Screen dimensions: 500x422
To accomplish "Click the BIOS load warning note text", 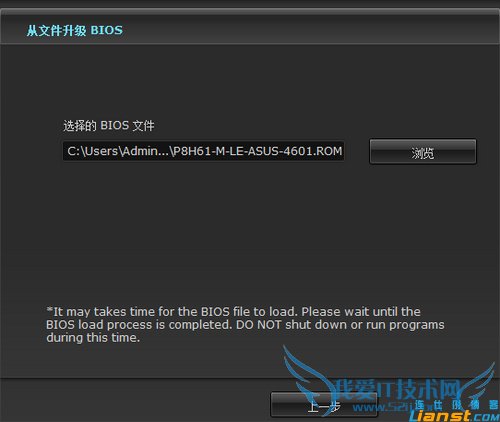I will click(245, 325).
